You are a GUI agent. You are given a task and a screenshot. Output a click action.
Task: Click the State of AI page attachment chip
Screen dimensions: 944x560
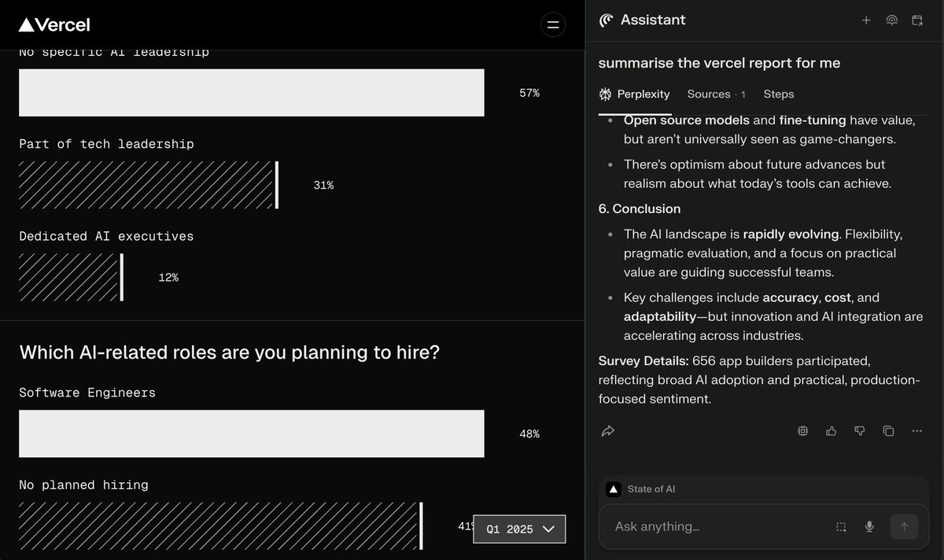641,489
